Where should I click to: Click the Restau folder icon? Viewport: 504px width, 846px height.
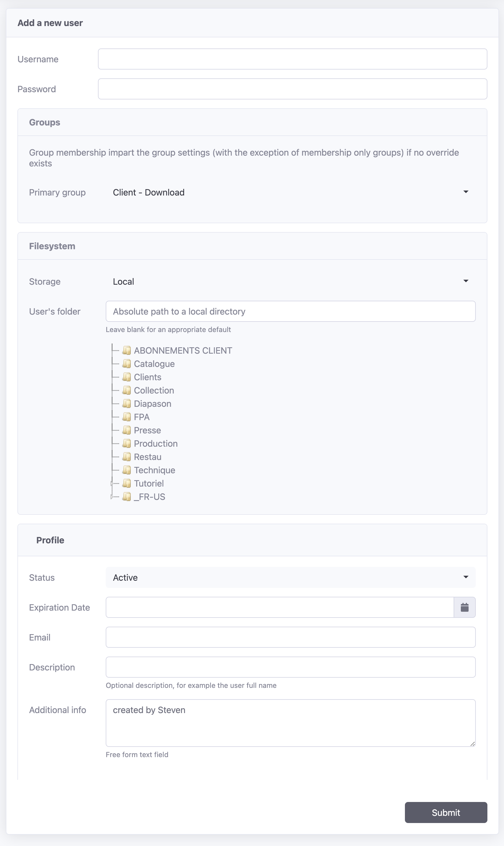127,457
